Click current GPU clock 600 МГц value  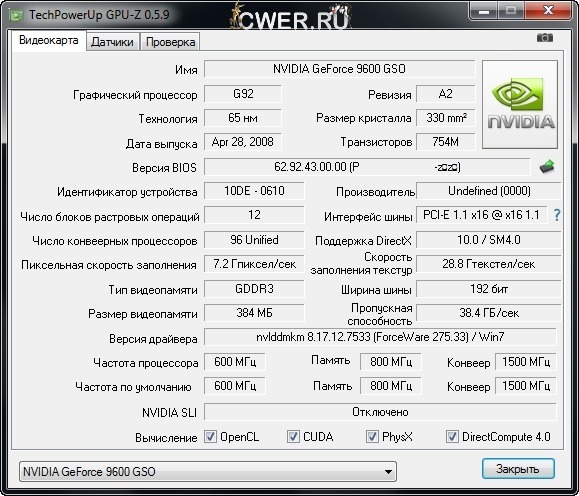(235, 362)
